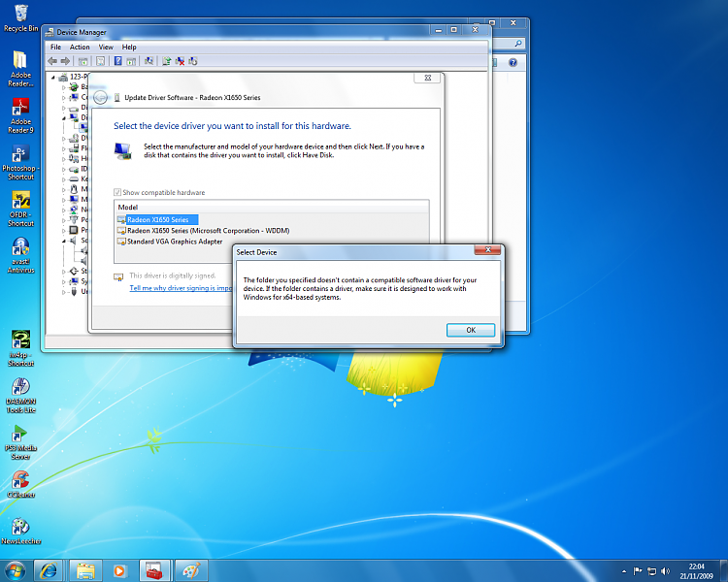This screenshot has height=582, width=728.
Task: Select the iw4sp shortcut desktop icon
Action: coord(21,348)
